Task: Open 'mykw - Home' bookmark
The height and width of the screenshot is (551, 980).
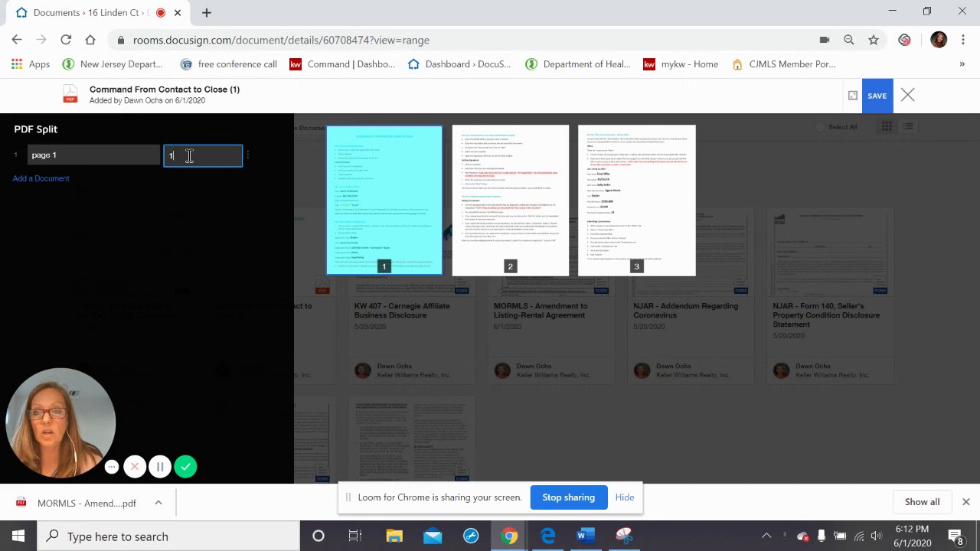Action: pos(681,64)
